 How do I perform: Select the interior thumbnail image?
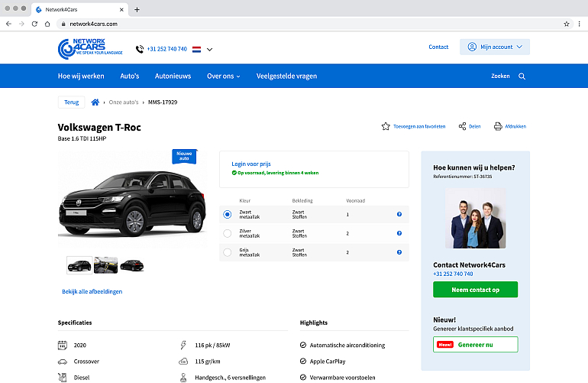point(105,265)
